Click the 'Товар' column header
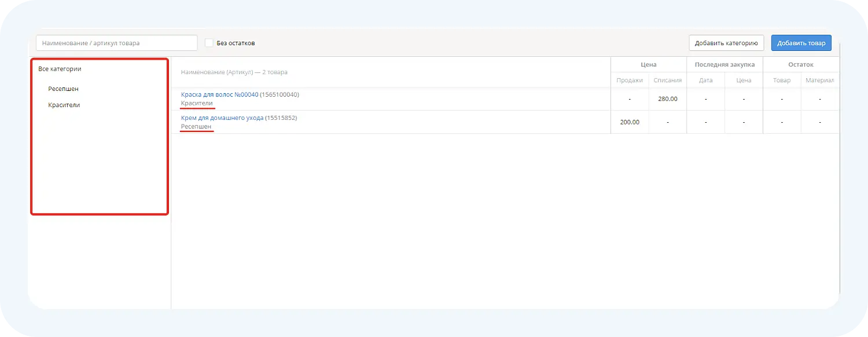 [x=782, y=80]
